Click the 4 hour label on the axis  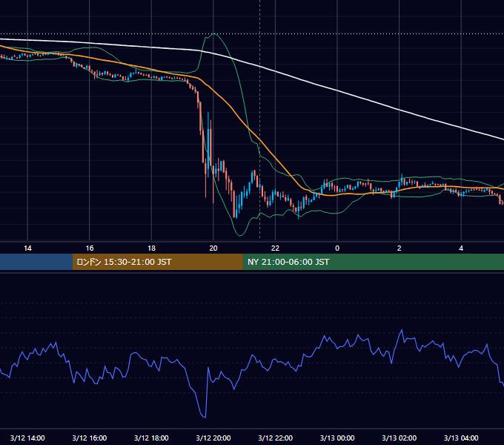coord(461,248)
